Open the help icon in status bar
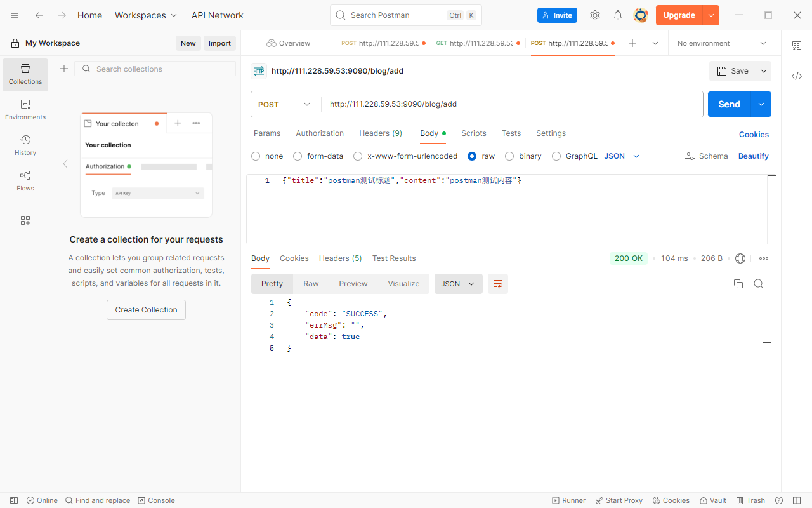This screenshot has height=508, width=812. pos(779,500)
